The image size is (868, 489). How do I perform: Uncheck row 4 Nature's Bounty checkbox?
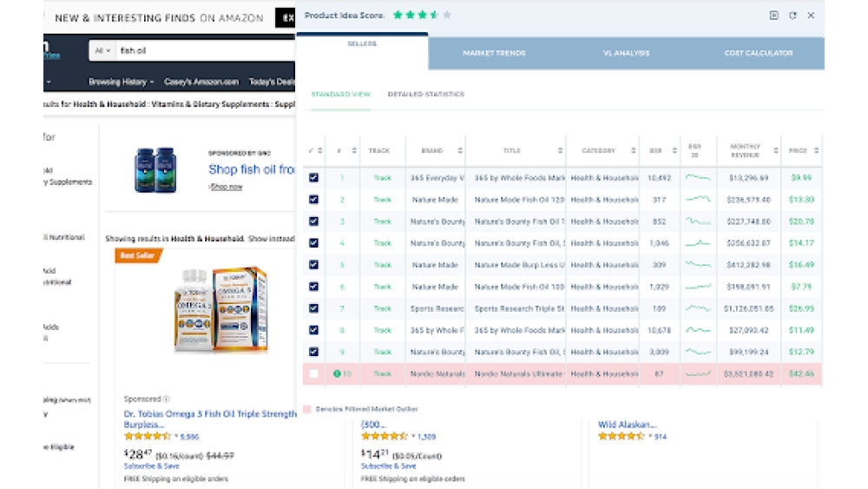coord(314,242)
